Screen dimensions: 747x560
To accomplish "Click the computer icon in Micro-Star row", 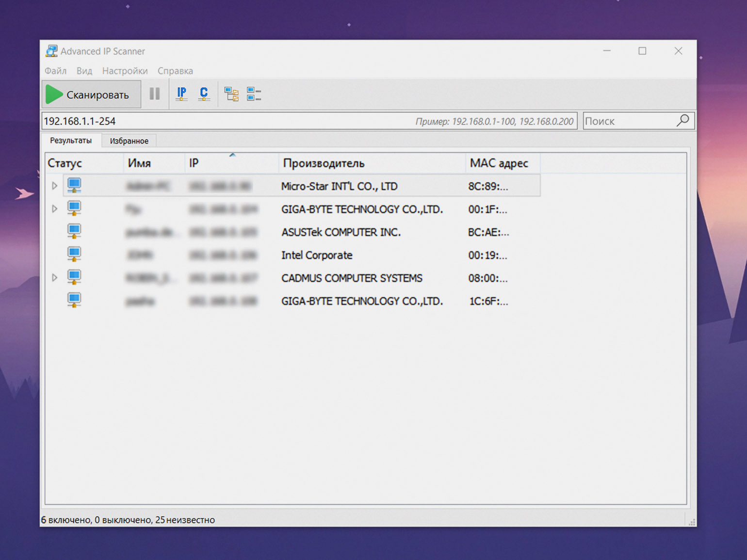I will [x=74, y=185].
